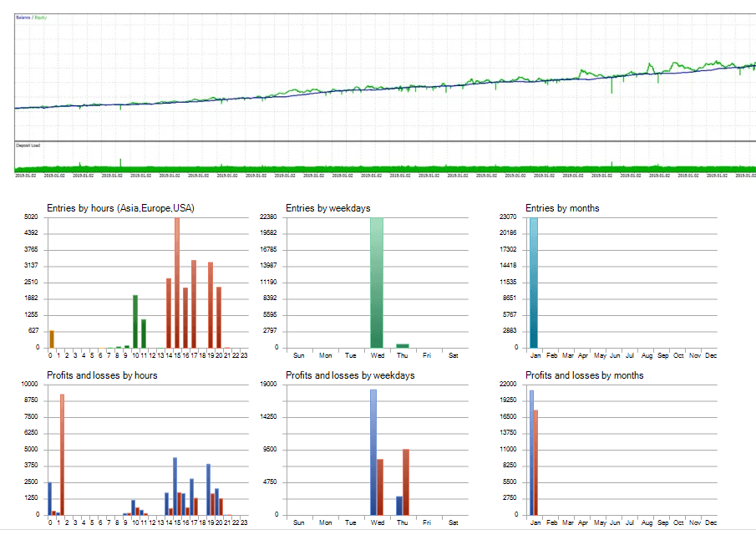Image resolution: width=756 pixels, height=535 pixels.
Task: Click the Profits and losses by months title
Action: [584, 375]
